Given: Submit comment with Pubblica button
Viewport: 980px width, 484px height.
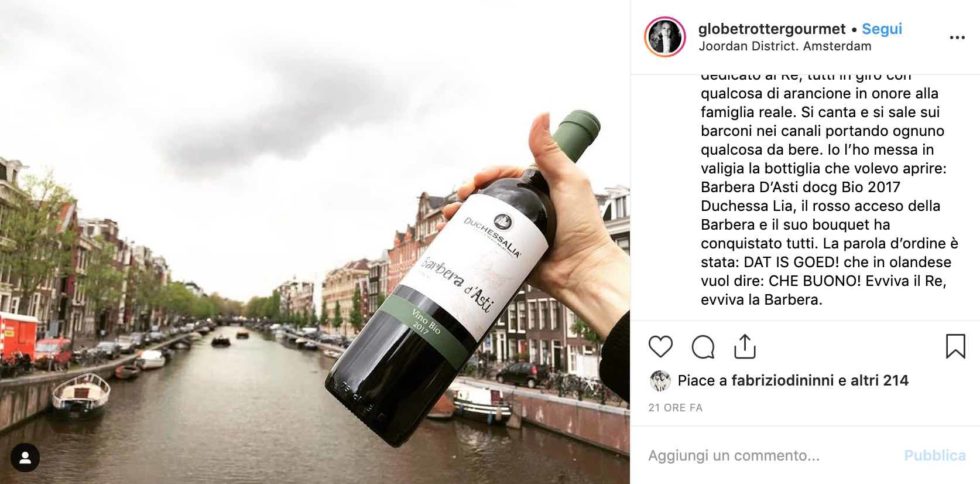Looking at the screenshot, I should click(934, 456).
